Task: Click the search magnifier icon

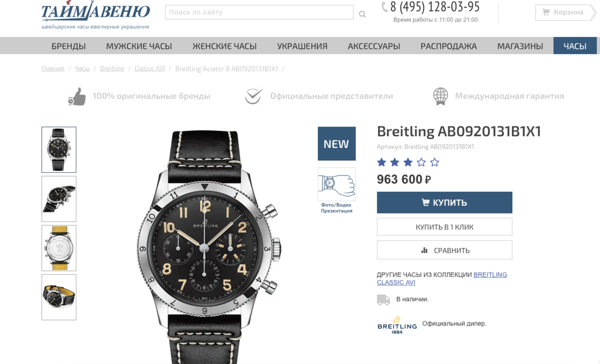Action: tap(362, 15)
